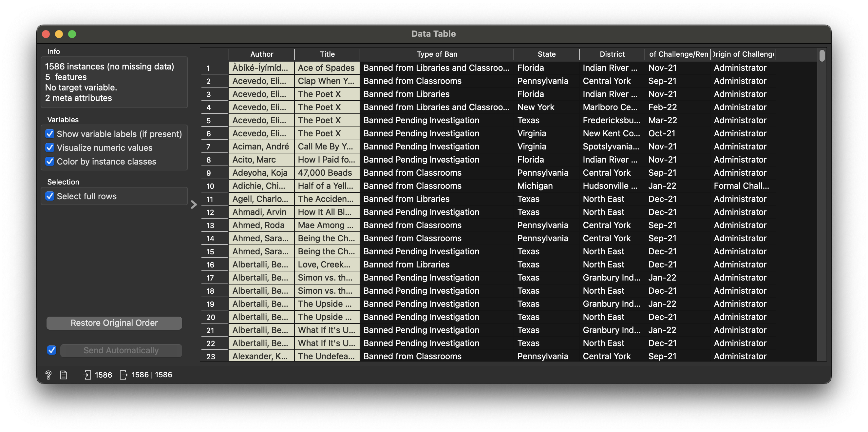Toggle Select full rows option
Viewport: 868px width, 432px height.
(50, 196)
